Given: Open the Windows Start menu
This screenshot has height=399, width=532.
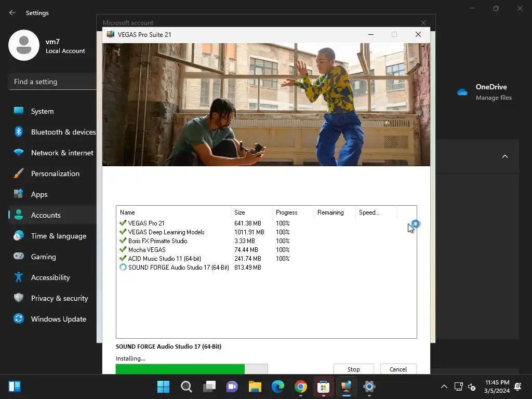Looking at the screenshot, I should [163, 387].
